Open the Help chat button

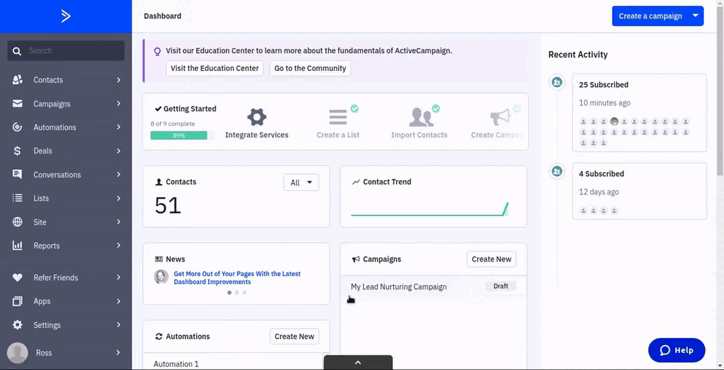coord(676,350)
